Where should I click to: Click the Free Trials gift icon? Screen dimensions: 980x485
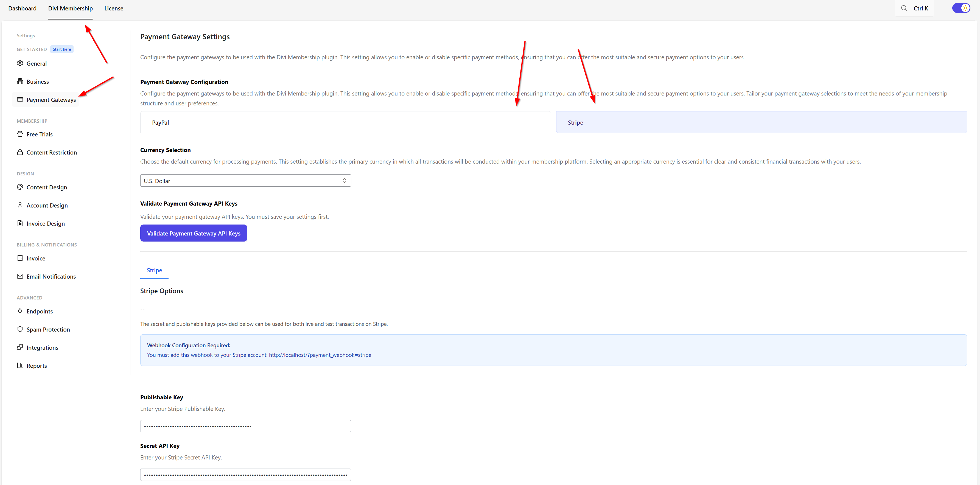20,134
